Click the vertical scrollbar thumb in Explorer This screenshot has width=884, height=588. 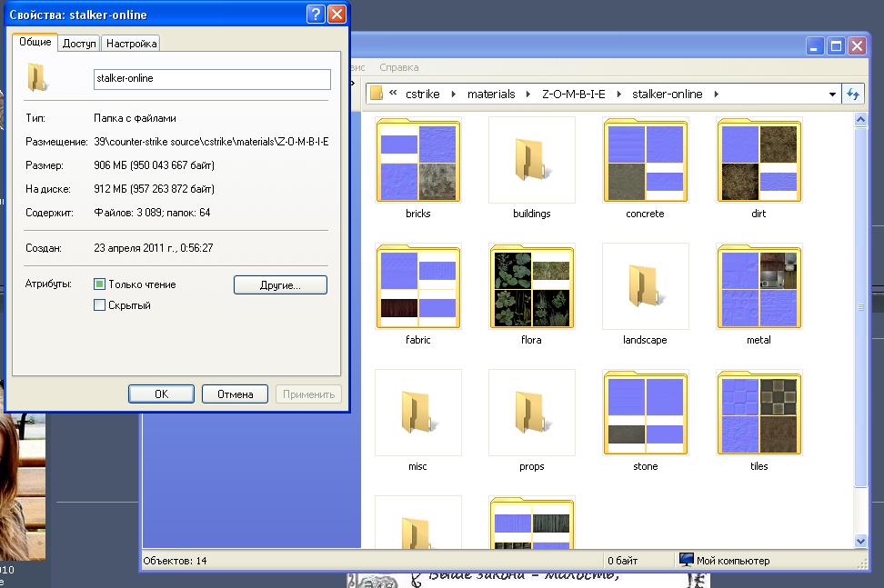point(860,307)
